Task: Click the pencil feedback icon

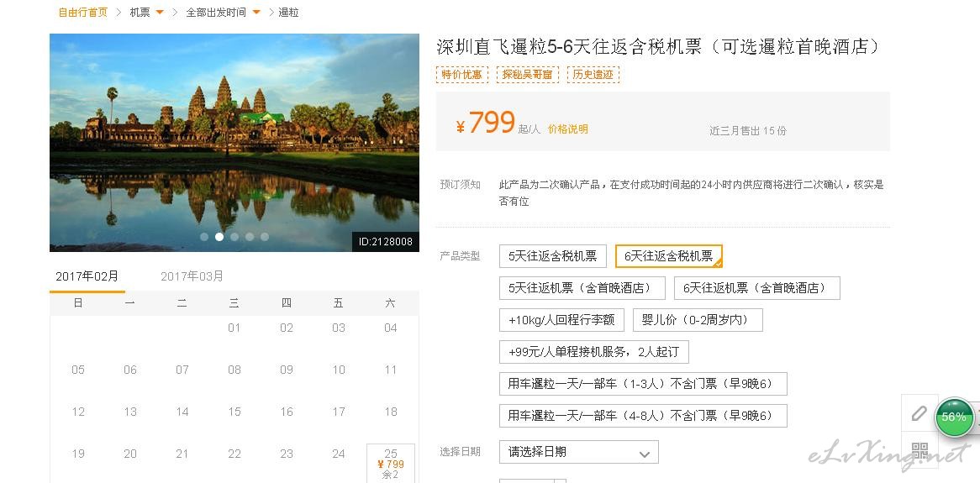Action: click(x=919, y=413)
